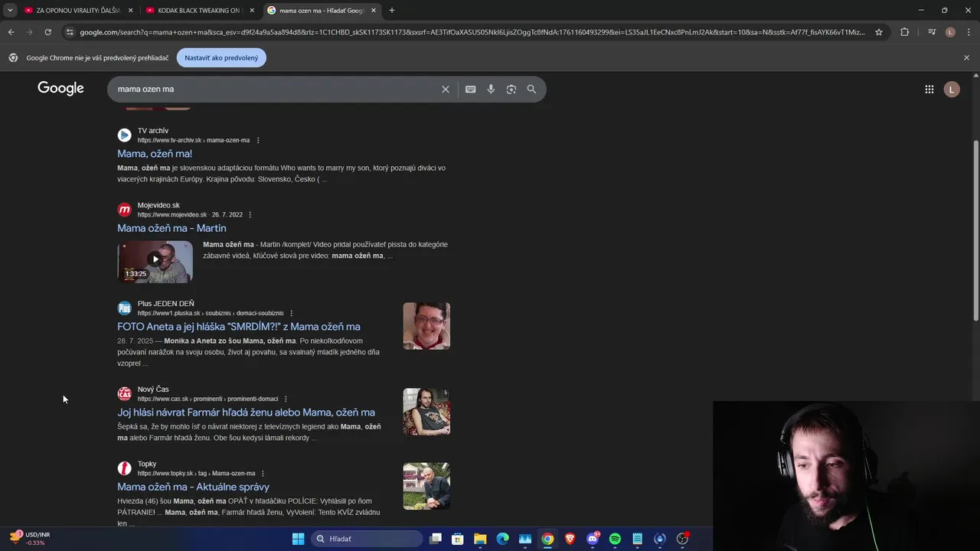Open 'Mama ožeň ma - Aktuálne správy' result
The height and width of the screenshot is (551, 980).
coord(193,487)
